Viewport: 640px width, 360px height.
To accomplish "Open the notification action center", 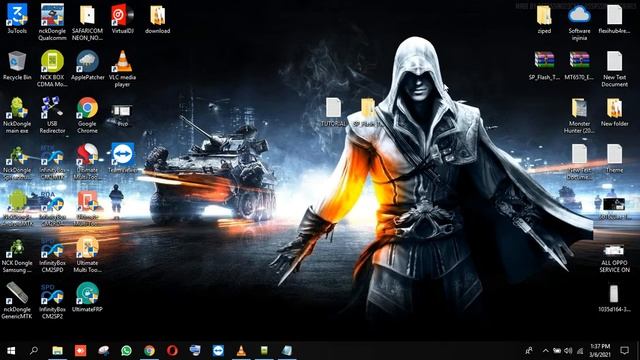I will 624,351.
